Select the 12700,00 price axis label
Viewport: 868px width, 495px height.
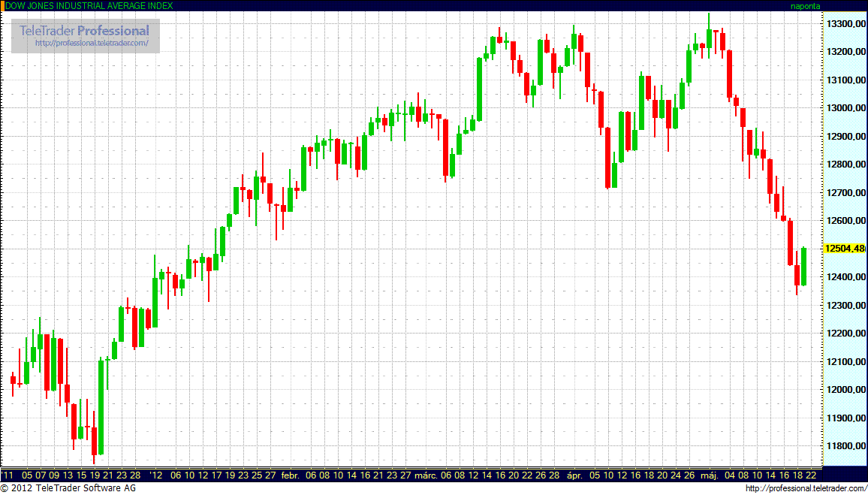pyautogui.click(x=845, y=193)
